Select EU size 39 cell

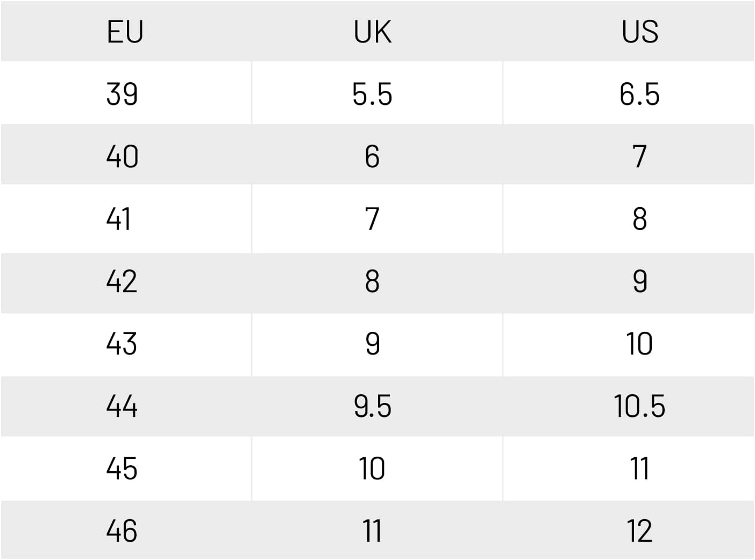(122, 94)
